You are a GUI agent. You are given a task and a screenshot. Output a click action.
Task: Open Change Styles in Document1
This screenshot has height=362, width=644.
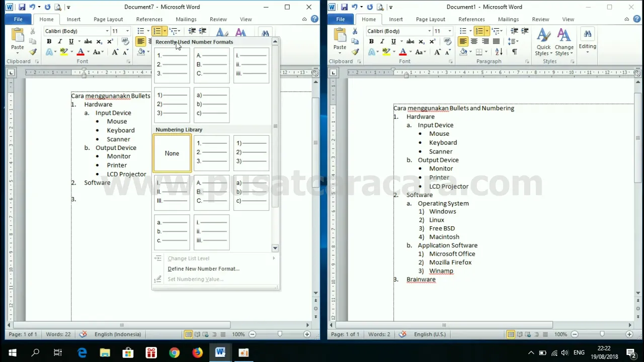pos(564,42)
